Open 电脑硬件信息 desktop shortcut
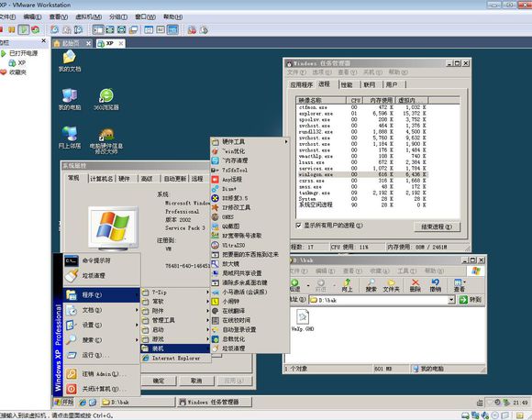Image resolution: width=532 pixels, height=420 pixels. 106,141
